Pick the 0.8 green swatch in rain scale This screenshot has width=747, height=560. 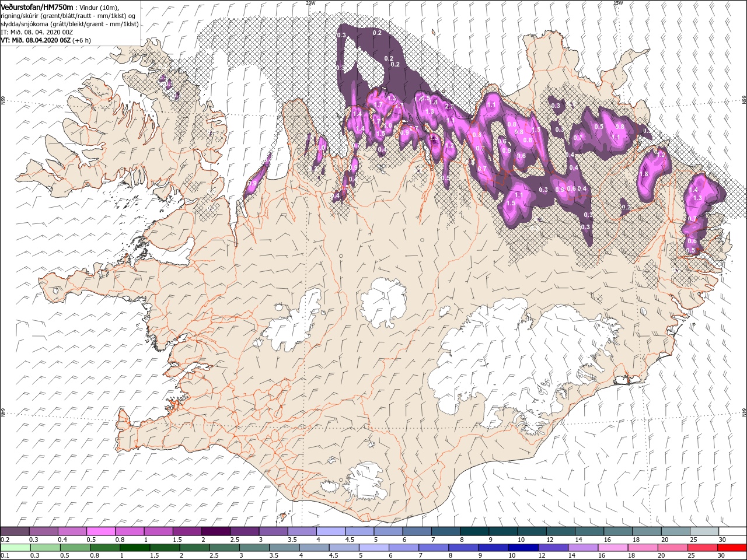[105, 548]
